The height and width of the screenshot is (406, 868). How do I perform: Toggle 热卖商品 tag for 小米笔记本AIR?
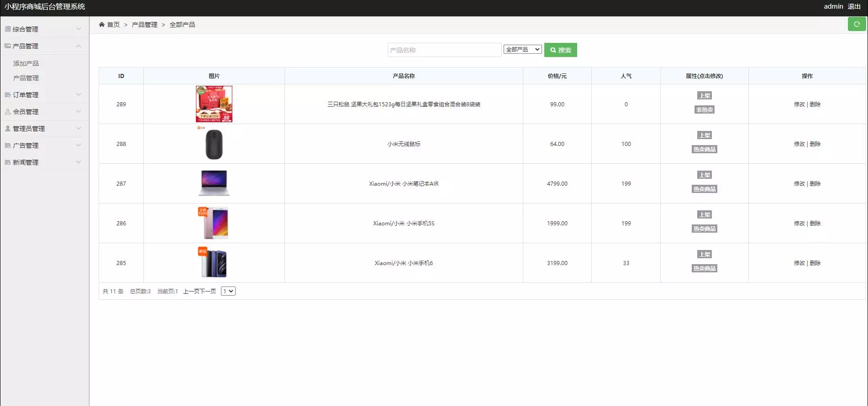click(x=704, y=189)
